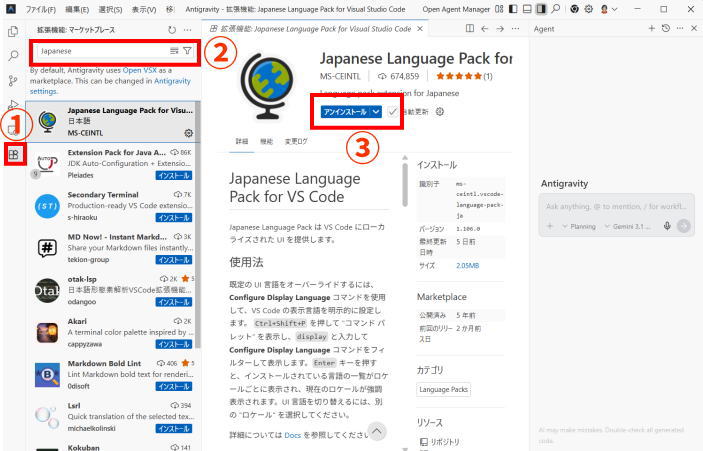Install the Extension Pack for Java extension
Viewport: 703px width, 451px height.
(174, 175)
